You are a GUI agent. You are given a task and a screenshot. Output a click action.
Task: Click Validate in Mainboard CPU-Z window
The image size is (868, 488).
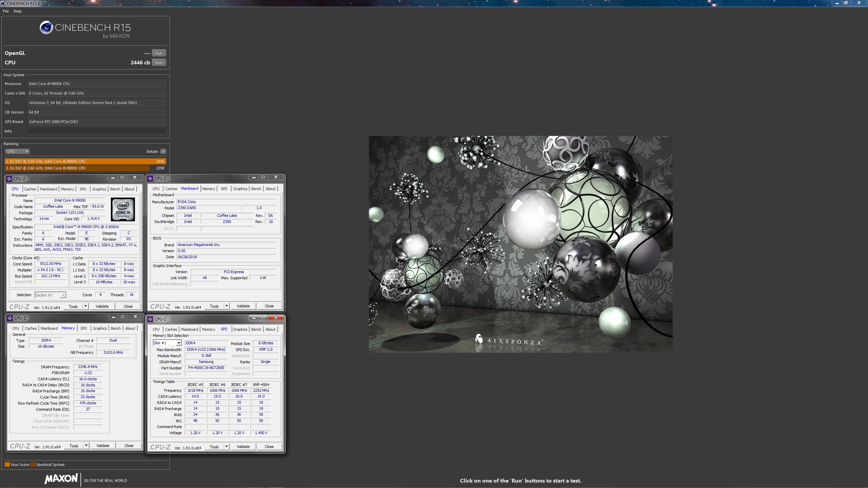tap(243, 306)
